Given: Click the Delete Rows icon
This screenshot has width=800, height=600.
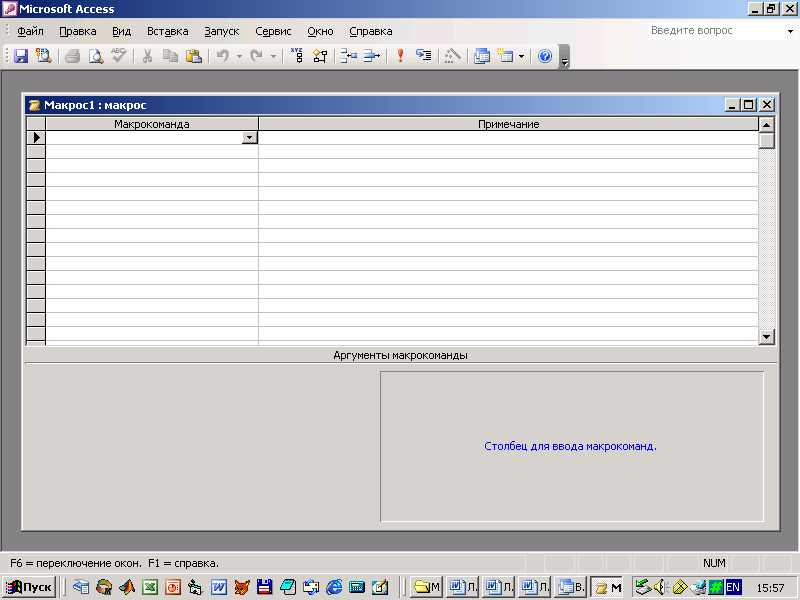Looking at the screenshot, I should [372, 56].
